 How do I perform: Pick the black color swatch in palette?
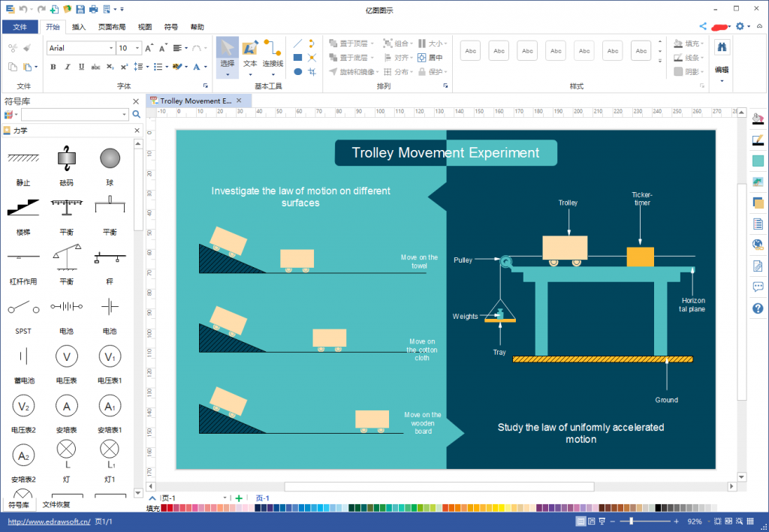coord(659,508)
